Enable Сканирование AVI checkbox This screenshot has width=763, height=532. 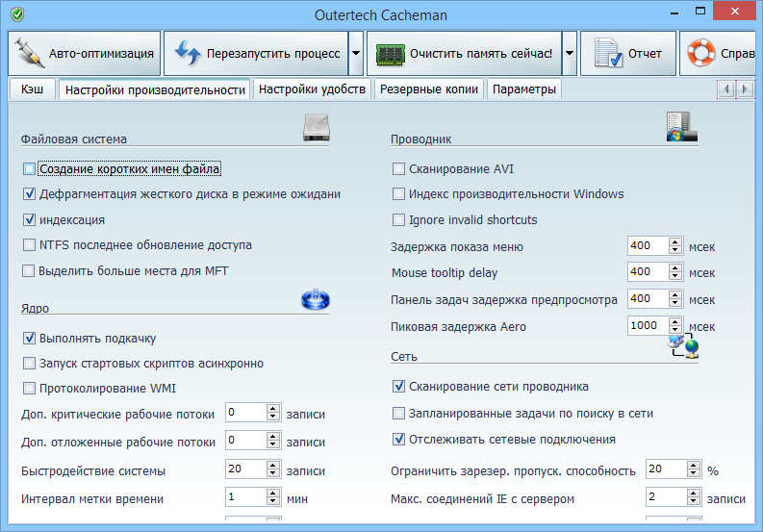398,169
